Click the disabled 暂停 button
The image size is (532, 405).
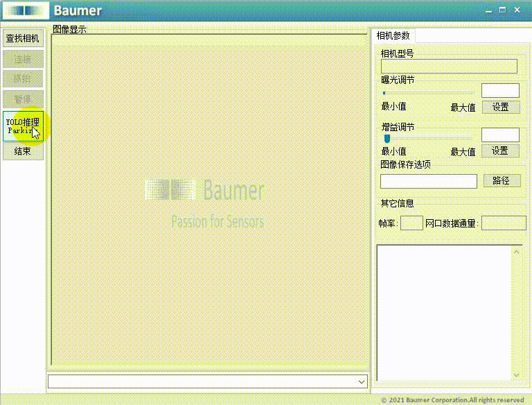coord(23,99)
